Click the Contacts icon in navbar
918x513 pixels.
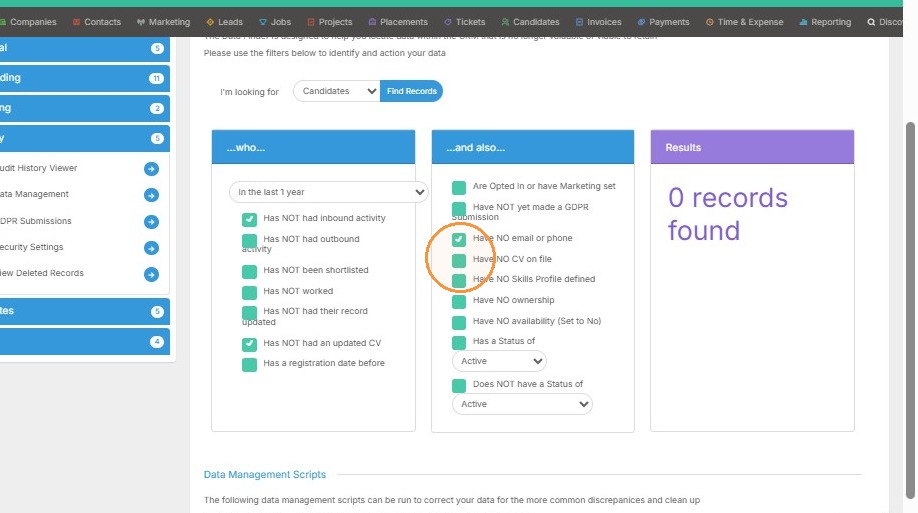point(76,22)
